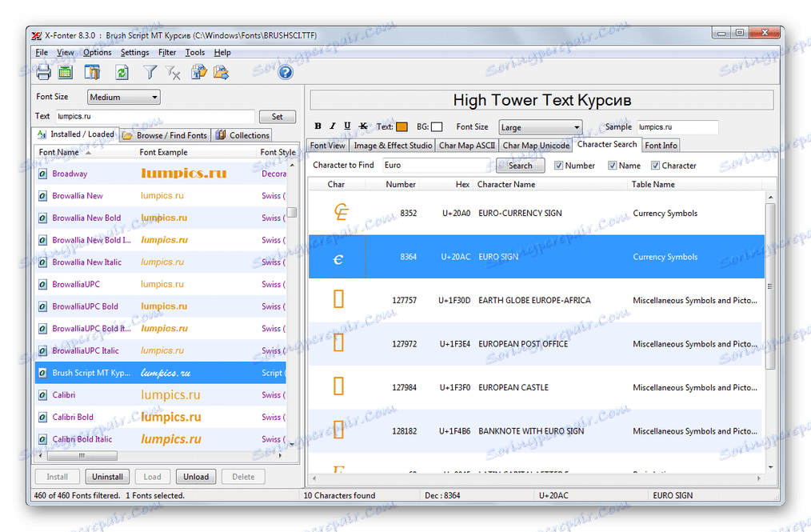Open the File menu
The height and width of the screenshot is (532, 811).
point(42,52)
